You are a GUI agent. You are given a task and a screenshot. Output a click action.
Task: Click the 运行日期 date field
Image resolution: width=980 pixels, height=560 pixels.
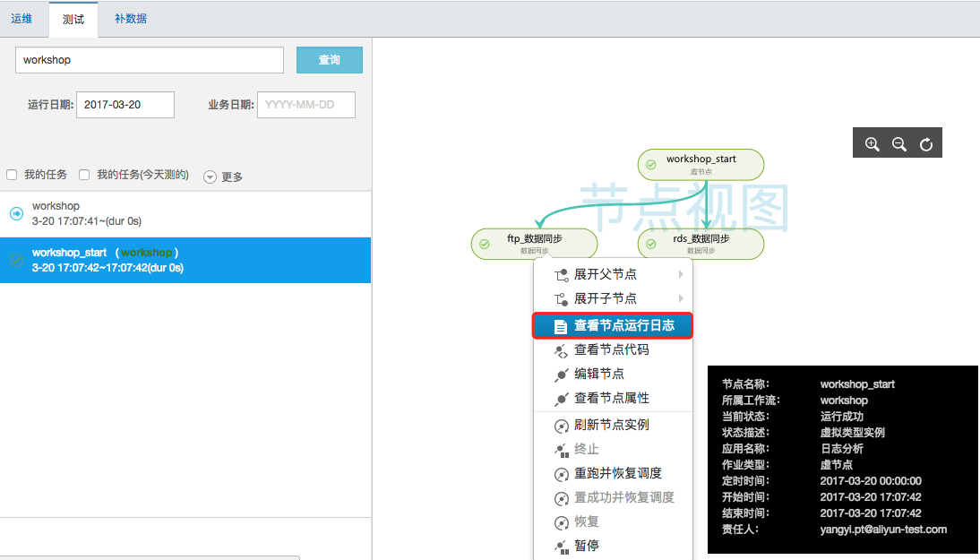125,105
